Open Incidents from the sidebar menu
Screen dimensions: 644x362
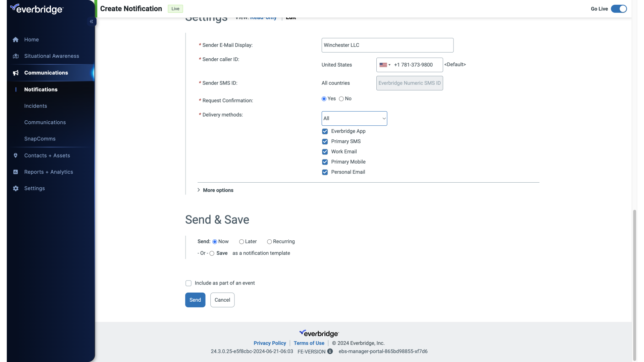pos(36,106)
